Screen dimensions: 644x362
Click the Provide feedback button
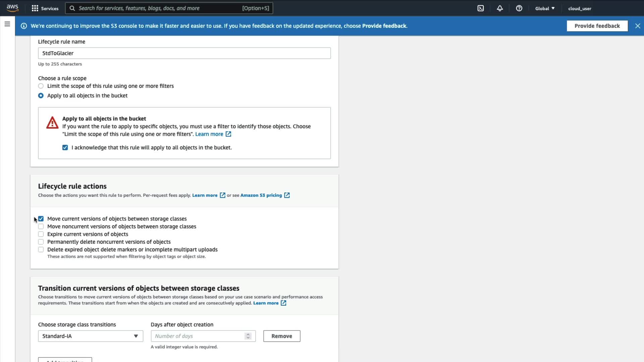click(x=597, y=26)
